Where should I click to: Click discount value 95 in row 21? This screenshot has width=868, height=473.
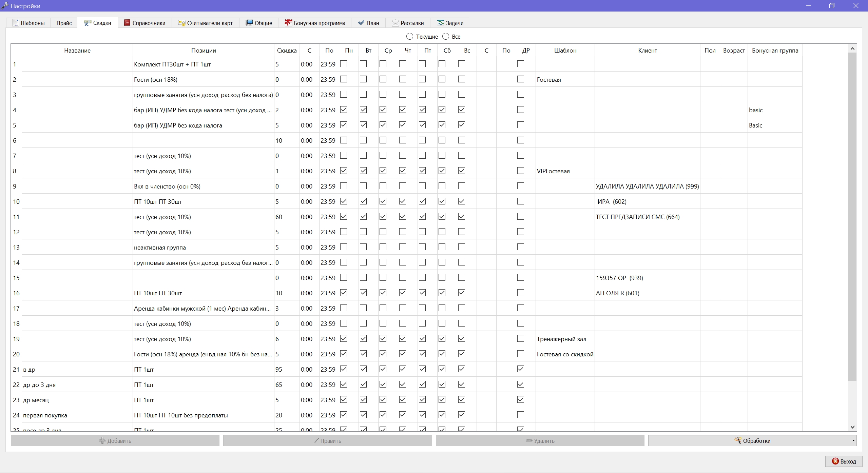pos(287,369)
